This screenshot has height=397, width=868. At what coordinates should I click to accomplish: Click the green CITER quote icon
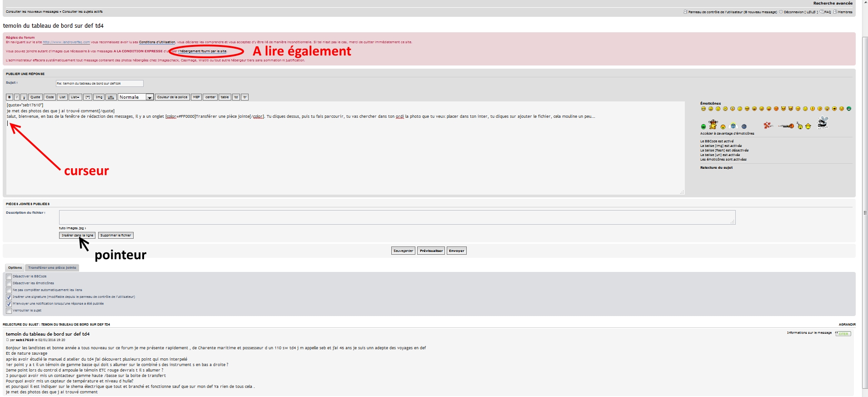click(843, 334)
